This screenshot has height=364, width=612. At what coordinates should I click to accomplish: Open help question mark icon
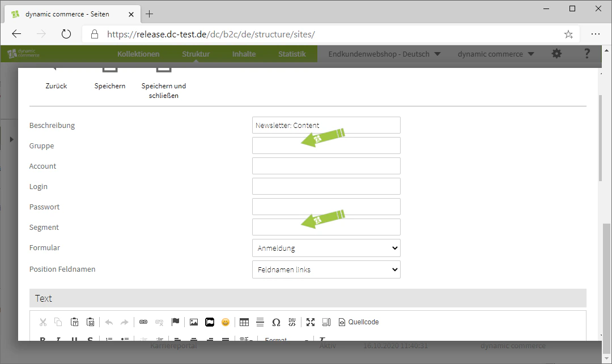coord(586,54)
